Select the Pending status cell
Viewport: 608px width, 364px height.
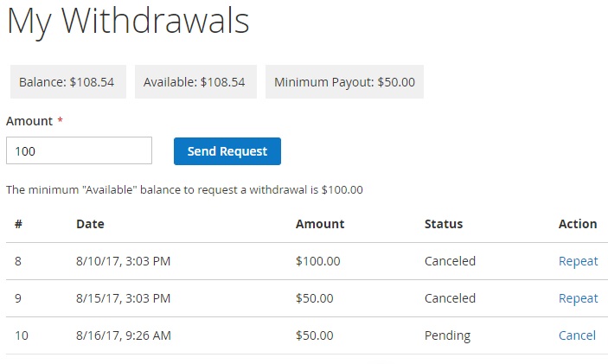tap(447, 335)
